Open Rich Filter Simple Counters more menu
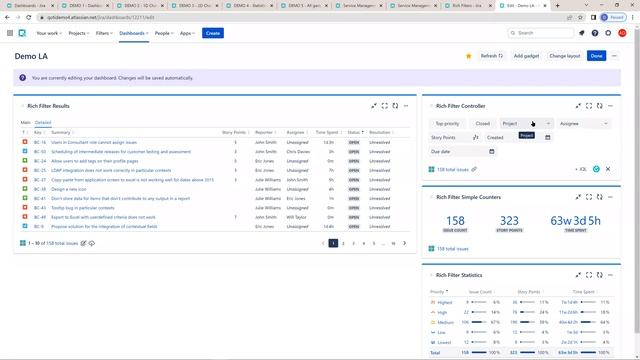 click(610, 197)
